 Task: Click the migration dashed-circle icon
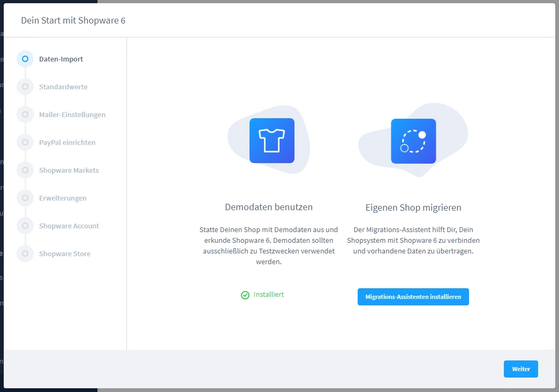point(413,141)
